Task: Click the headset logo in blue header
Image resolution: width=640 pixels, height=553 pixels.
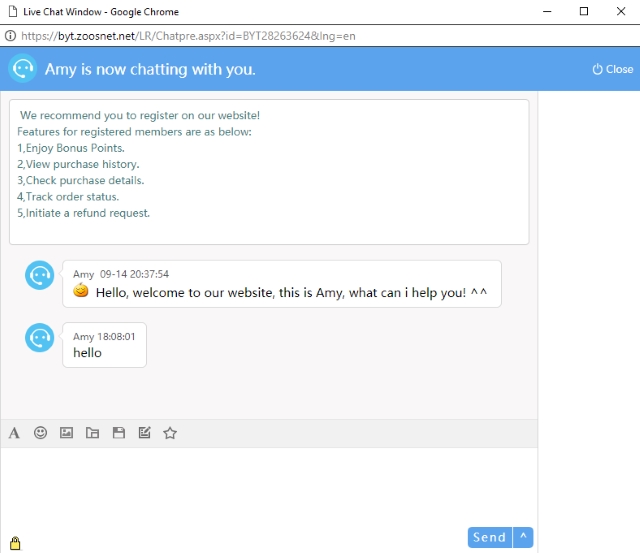Action: [23, 68]
